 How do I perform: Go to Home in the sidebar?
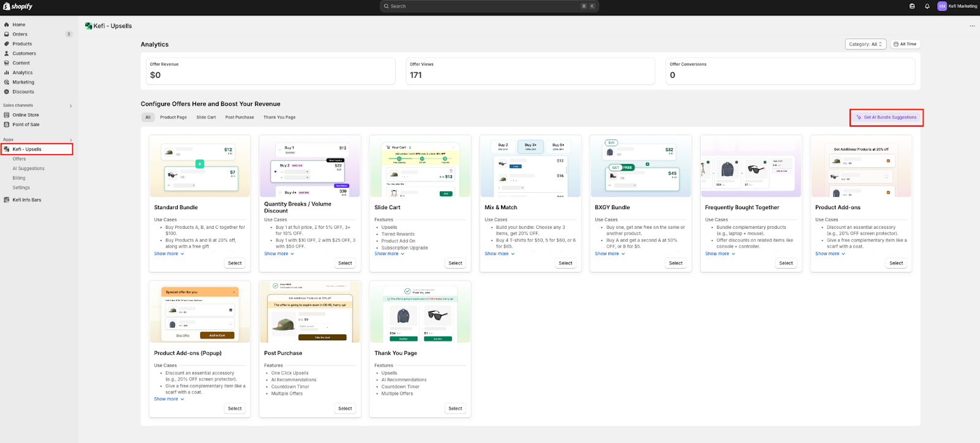pyautogui.click(x=19, y=24)
